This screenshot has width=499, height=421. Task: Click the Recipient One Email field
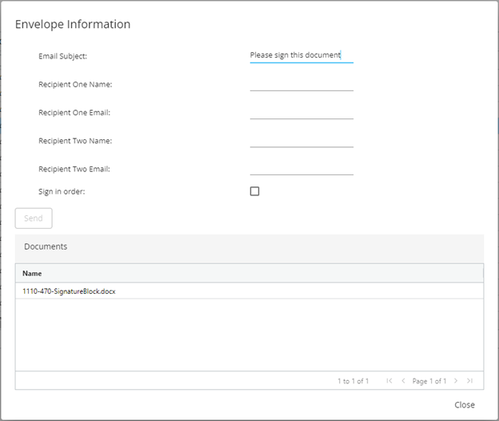coord(302,112)
